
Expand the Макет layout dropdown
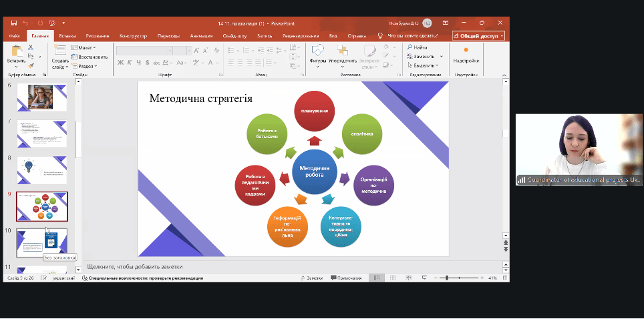click(87, 48)
